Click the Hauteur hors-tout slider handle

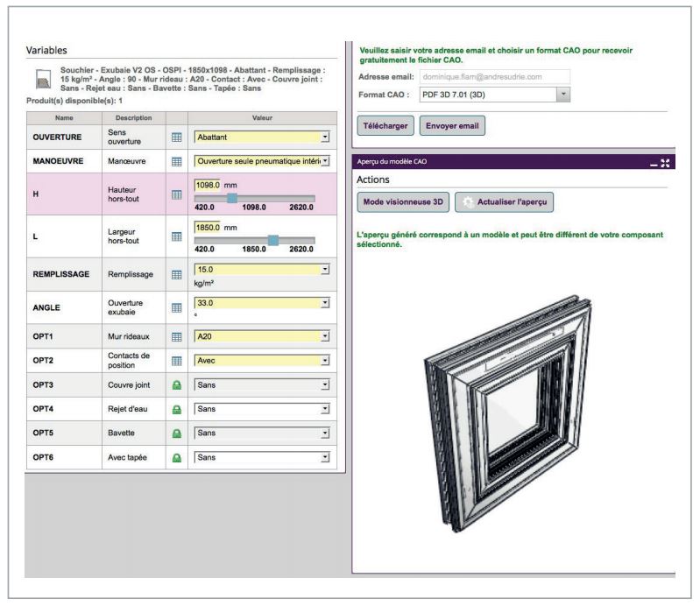232,199
